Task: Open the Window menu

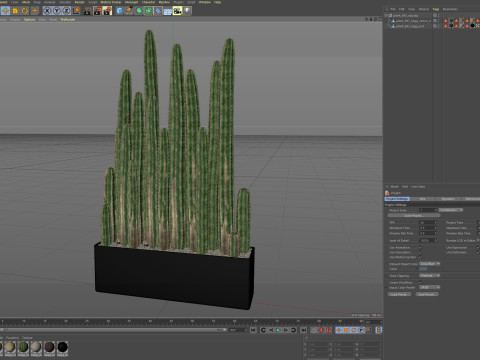Action: coord(205,2)
